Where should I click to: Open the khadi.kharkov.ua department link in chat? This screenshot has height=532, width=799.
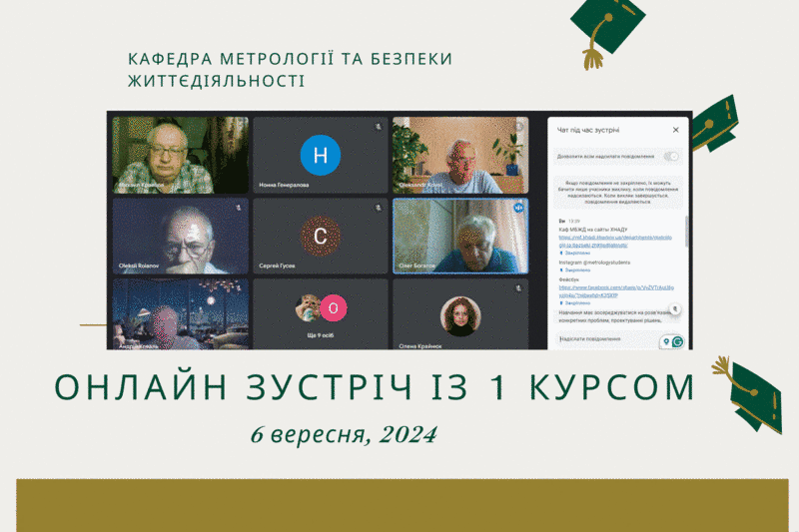pos(615,241)
